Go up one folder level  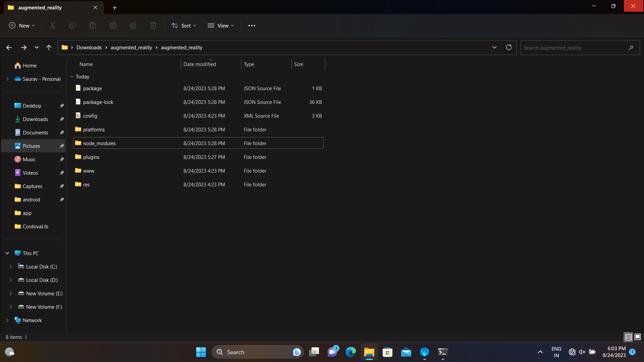pyautogui.click(x=49, y=48)
